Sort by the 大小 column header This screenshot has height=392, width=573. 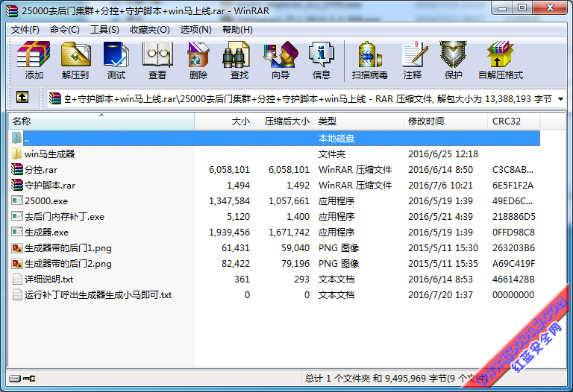point(224,121)
